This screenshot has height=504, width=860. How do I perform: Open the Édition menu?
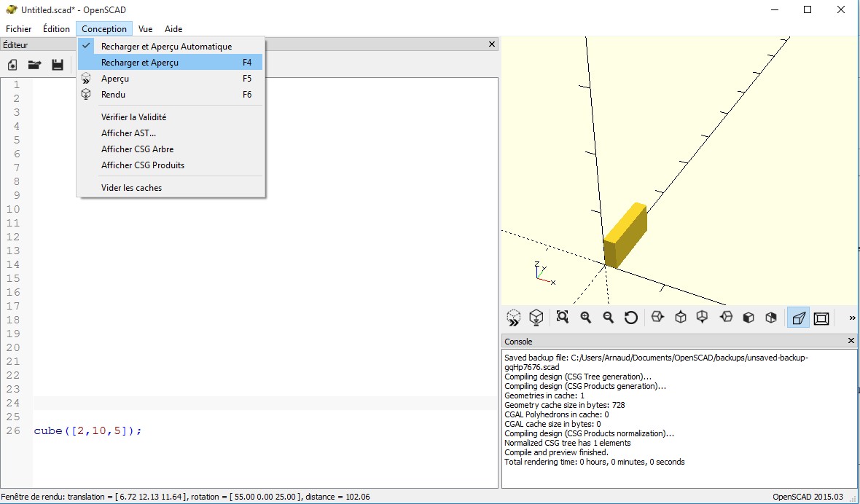(x=57, y=29)
